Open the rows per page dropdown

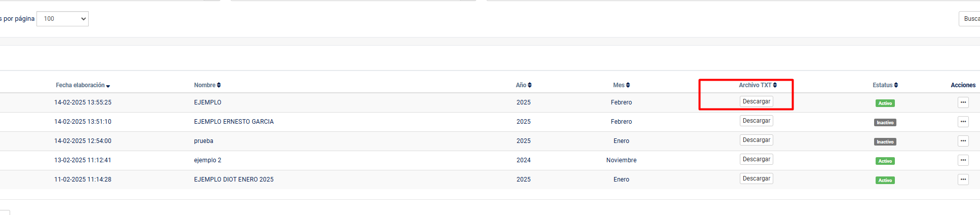[x=63, y=19]
